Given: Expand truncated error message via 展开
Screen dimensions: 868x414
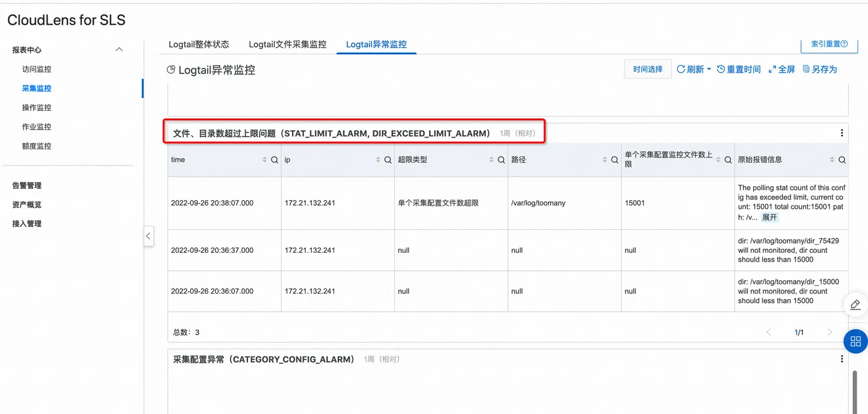Looking at the screenshot, I should tap(769, 218).
